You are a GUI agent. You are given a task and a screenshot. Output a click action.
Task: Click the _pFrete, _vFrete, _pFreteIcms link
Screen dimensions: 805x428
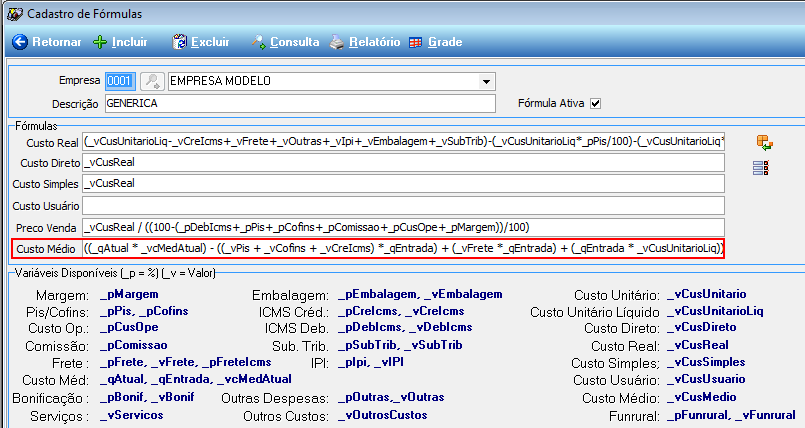(x=185, y=362)
